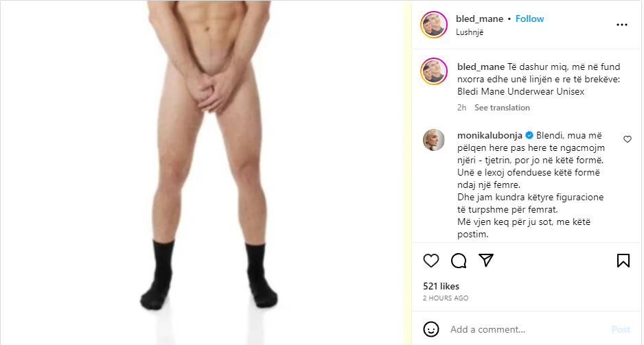Save the post with the bookmark icon
Viewport: 644px width, 345px height.
point(623,261)
